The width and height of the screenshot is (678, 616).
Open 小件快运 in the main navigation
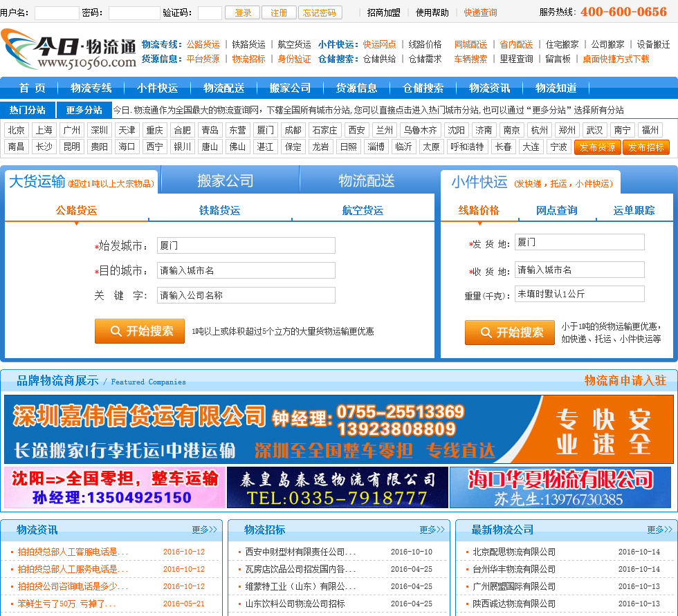(158, 88)
